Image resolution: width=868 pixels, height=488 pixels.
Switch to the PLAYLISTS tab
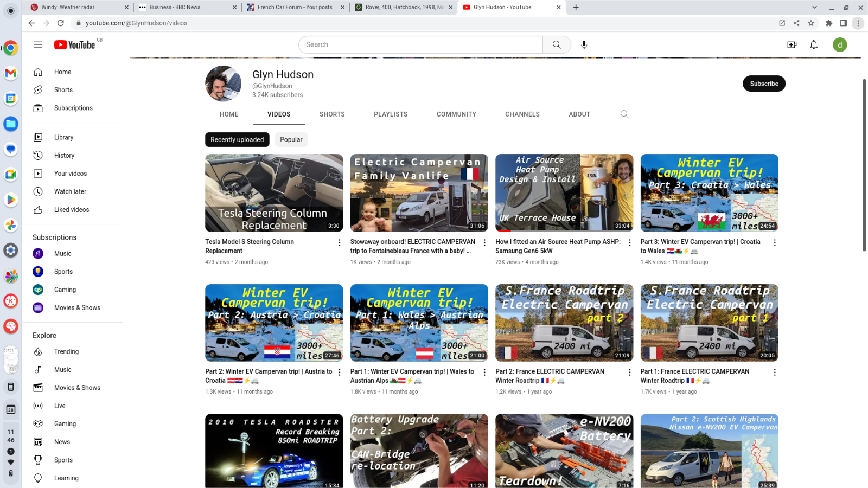click(391, 114)
